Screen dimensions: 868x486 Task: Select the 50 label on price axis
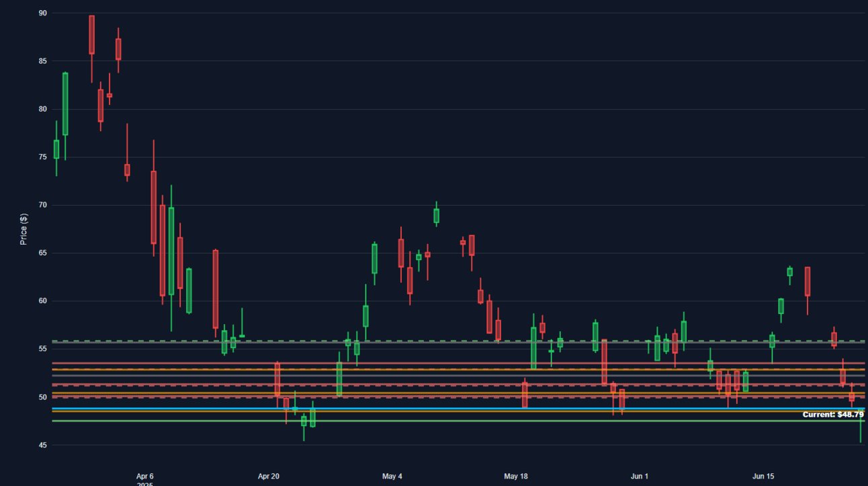(x=43, y=397)
